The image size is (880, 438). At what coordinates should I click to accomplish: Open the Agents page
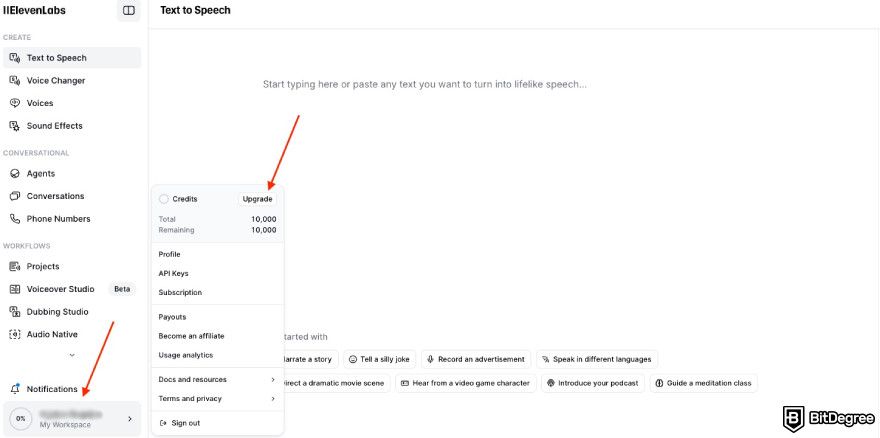tap(40, 173)
